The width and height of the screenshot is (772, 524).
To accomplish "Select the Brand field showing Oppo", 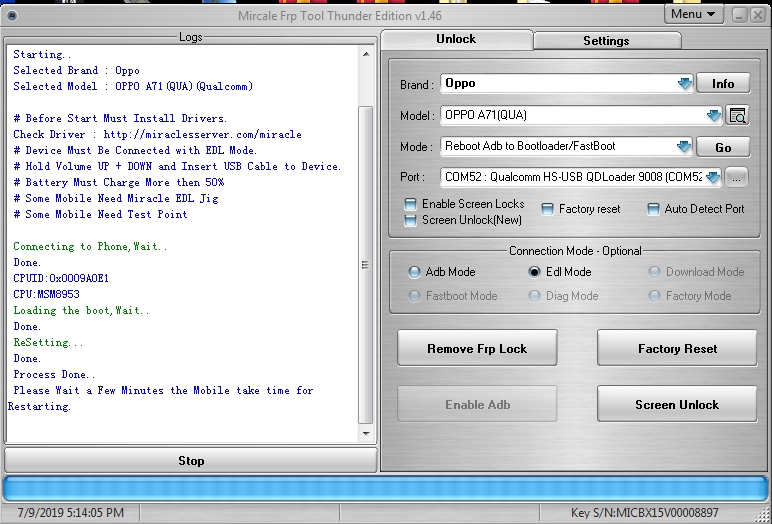I will point(566,84).
